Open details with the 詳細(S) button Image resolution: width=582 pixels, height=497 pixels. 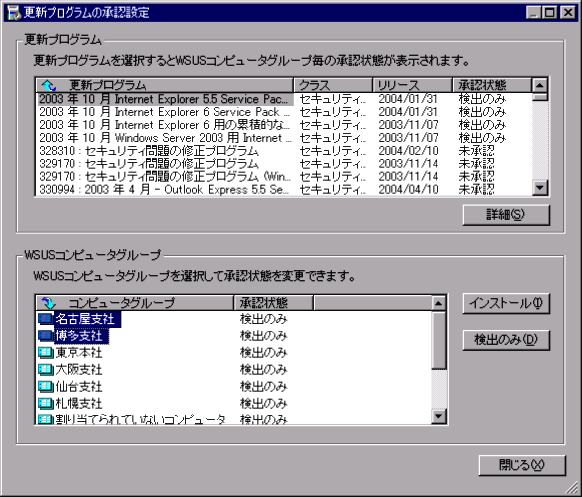[506, 215]
